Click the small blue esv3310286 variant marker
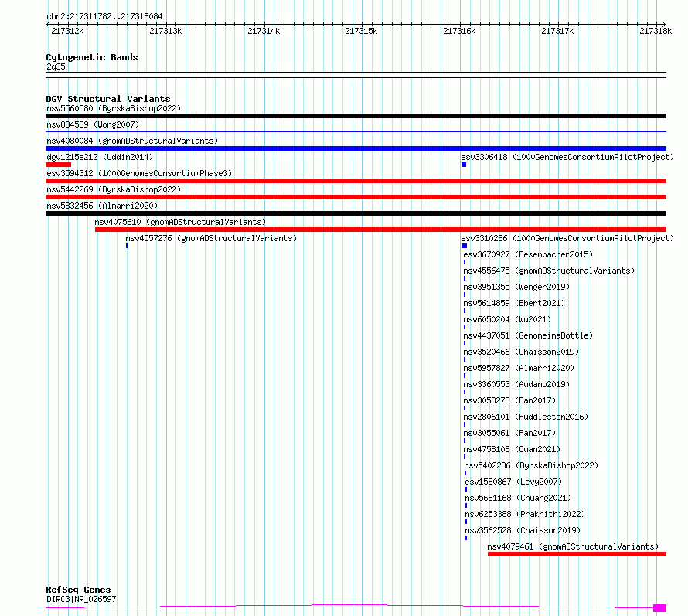 click(x=465, y=246)
